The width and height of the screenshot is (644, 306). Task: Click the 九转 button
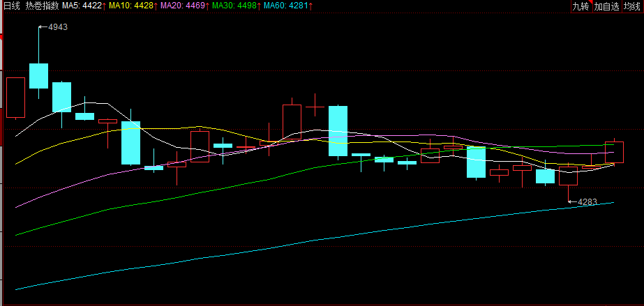pos(581,6)
